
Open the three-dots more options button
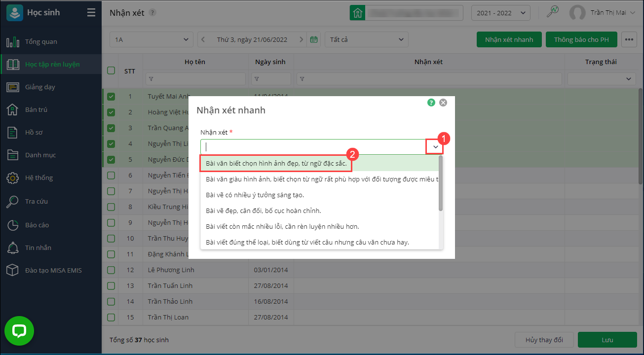point(629,39)
